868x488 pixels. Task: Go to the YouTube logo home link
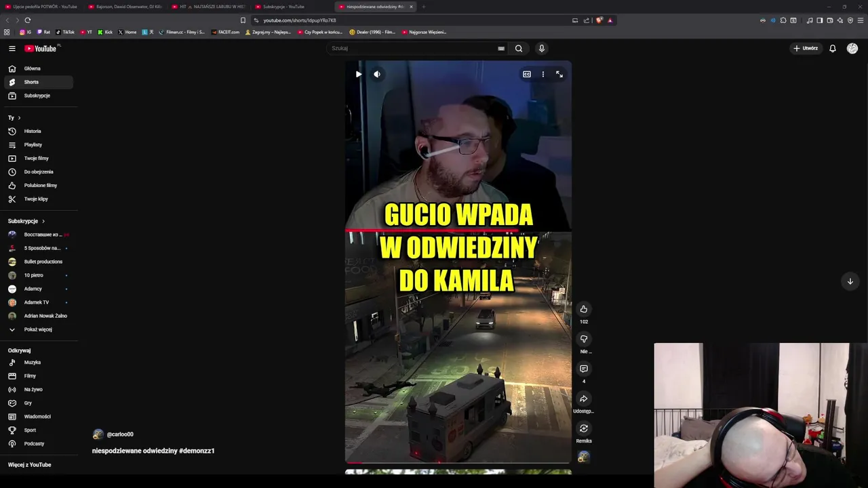click(x=41, y=48)
